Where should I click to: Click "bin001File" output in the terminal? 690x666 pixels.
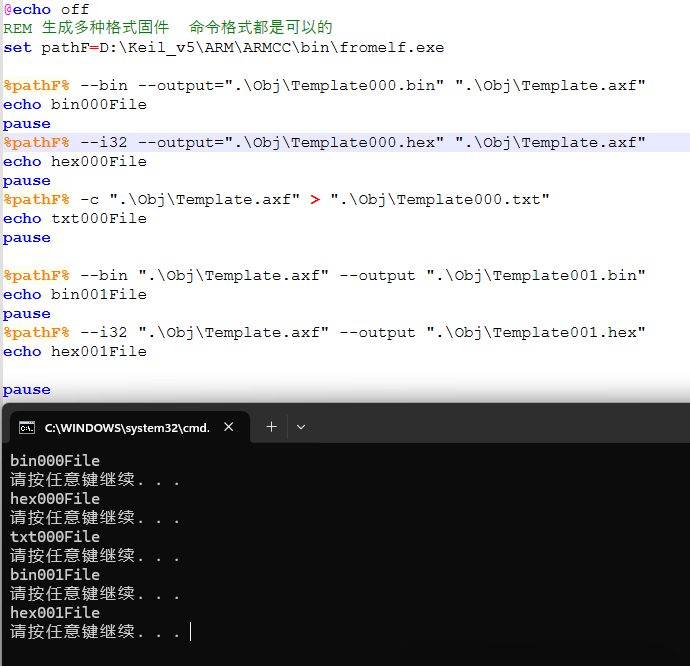pos(55,575)
